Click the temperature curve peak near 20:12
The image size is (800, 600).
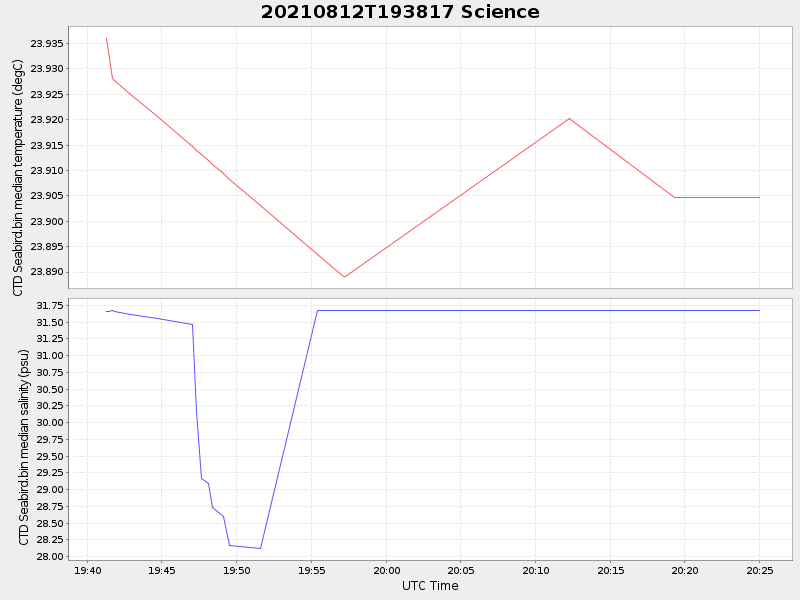(x=569, y=119)
